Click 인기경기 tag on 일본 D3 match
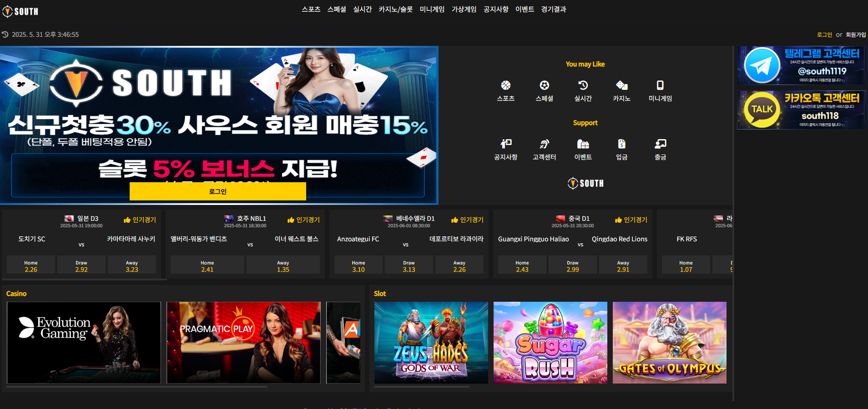 tap(140, 220)
